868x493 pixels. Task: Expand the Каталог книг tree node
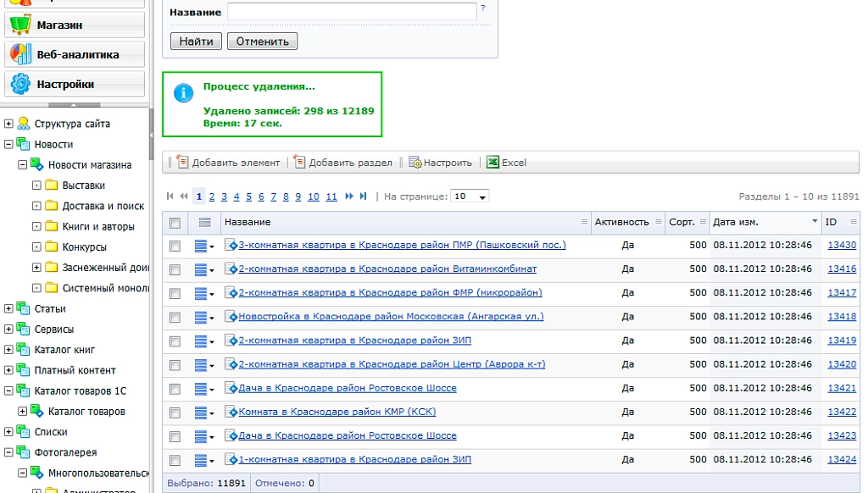pos(8,349)
